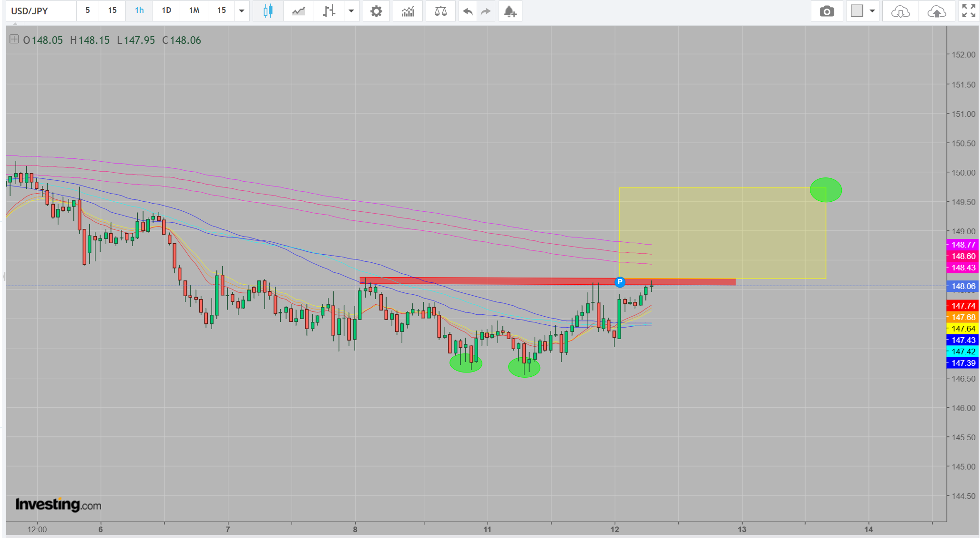Undo the last chart action
This screenshot has width=980, height=538.
pyautogui.click(x=468, y=11)
